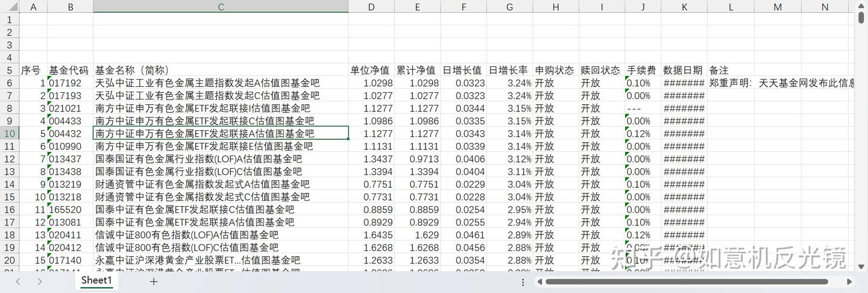Select 累计净值 value 0.9713
This screenshot has height=293, width=868.
[x=417, y=159]
